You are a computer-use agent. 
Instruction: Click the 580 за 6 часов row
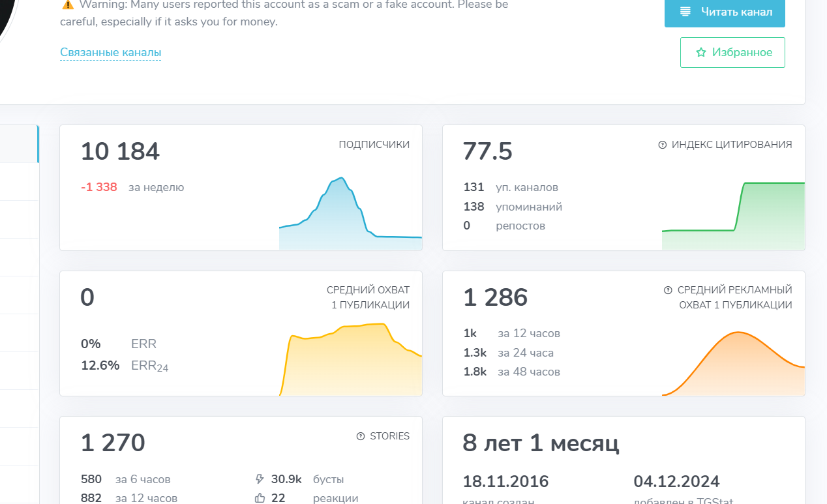coord(126,479)
